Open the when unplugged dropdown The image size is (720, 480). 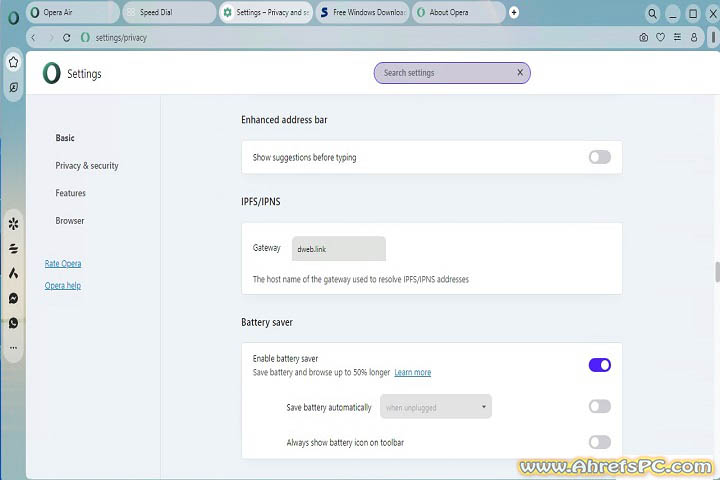tap(436, 407)
